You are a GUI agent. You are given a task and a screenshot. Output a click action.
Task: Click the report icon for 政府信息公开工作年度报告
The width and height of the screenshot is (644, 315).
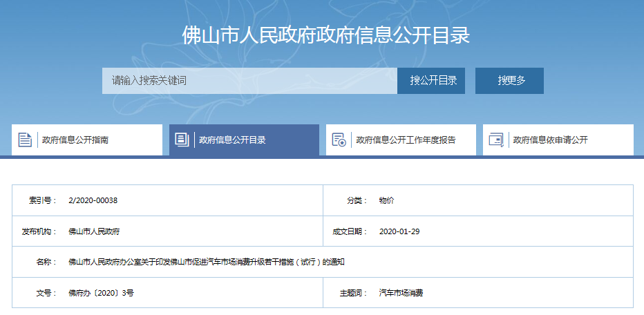pyautogui.click(x=339, y=140)
